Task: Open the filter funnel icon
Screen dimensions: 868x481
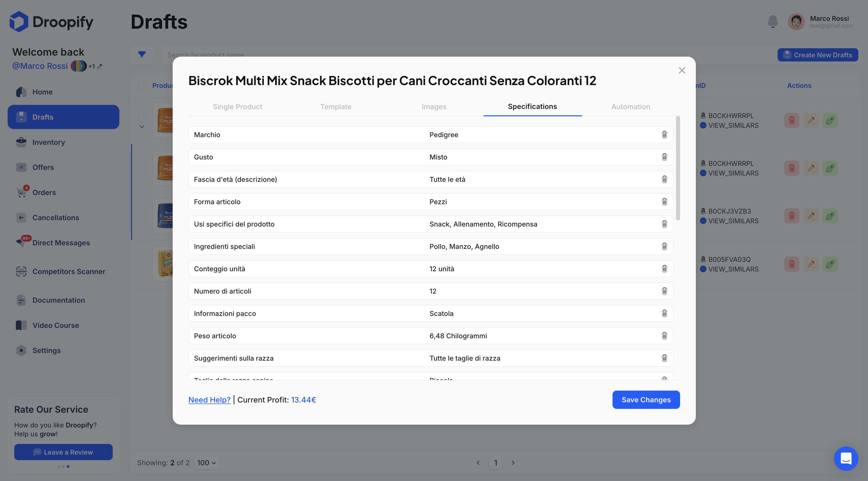Action: tap(142, 55)
